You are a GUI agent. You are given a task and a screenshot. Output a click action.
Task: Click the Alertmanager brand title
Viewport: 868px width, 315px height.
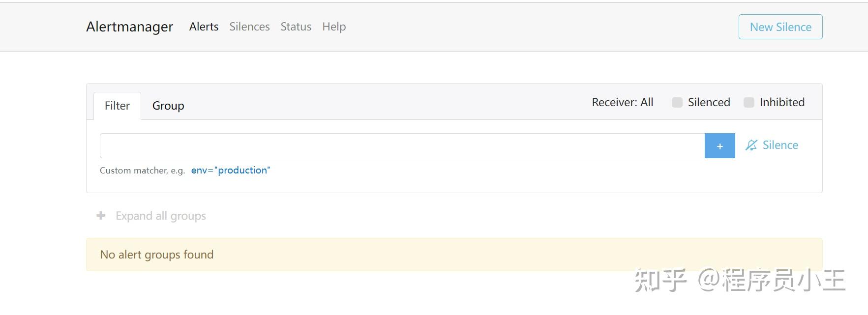129,27
